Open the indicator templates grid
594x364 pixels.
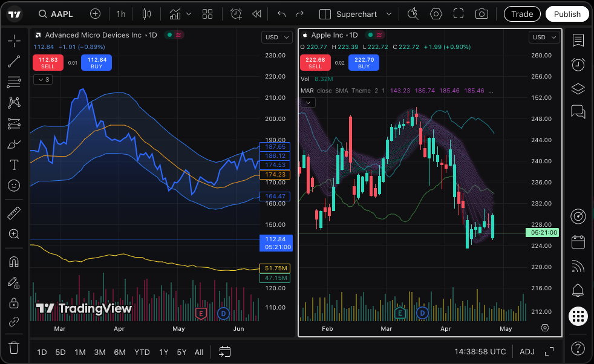207,14
